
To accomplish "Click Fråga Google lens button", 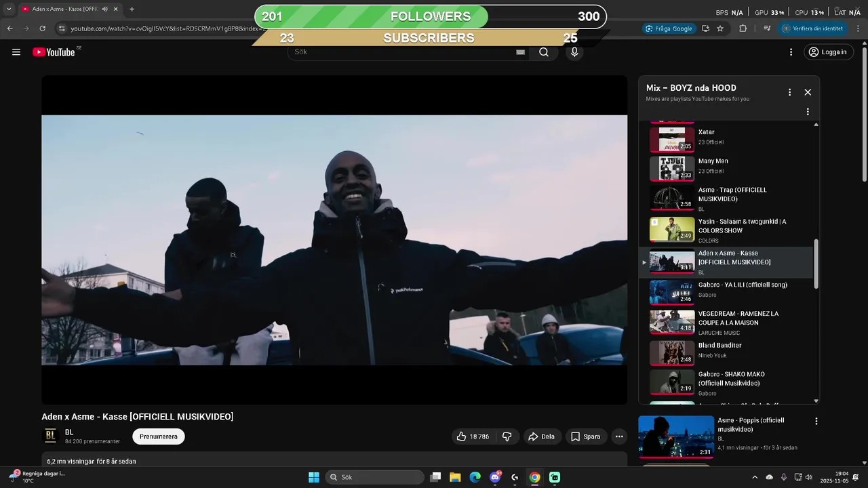I will [x=669, y=28].
